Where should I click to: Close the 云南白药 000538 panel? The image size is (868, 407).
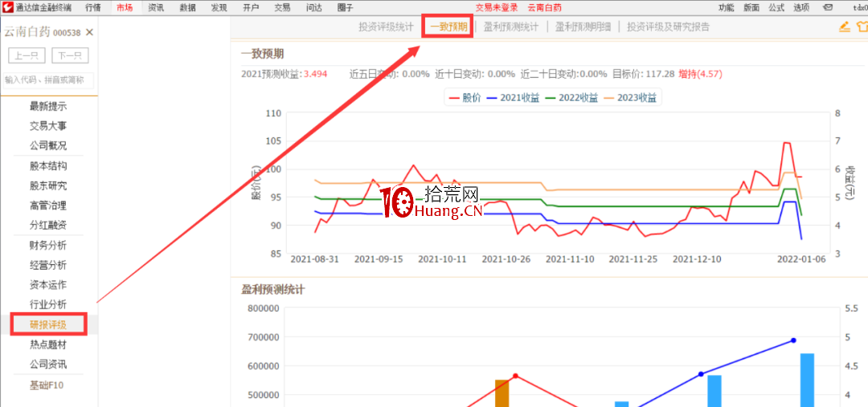[90, 33]
